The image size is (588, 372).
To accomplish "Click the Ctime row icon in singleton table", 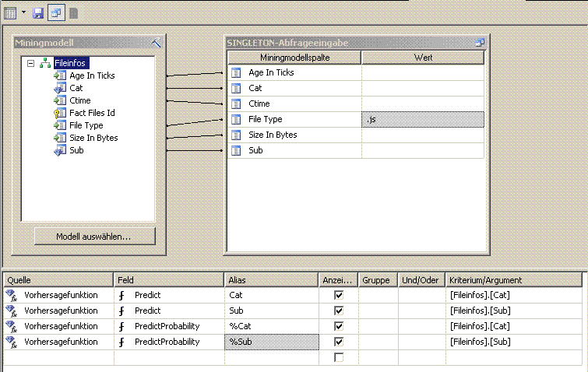I will 236,104.
